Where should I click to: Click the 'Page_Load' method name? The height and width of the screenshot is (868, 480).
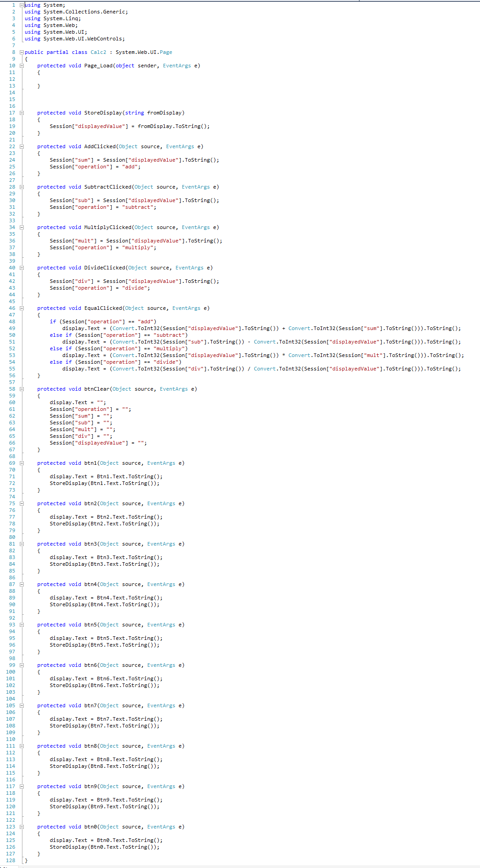[x=98, y=66]
